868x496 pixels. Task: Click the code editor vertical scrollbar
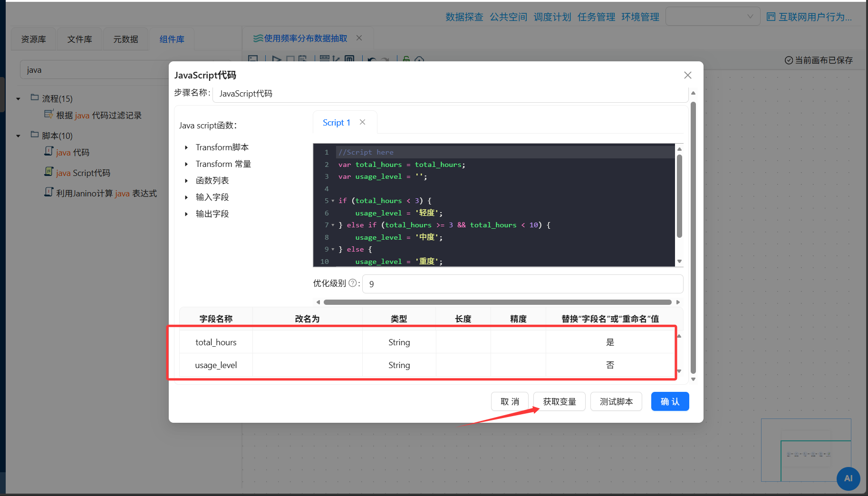[x=679, y=196]
